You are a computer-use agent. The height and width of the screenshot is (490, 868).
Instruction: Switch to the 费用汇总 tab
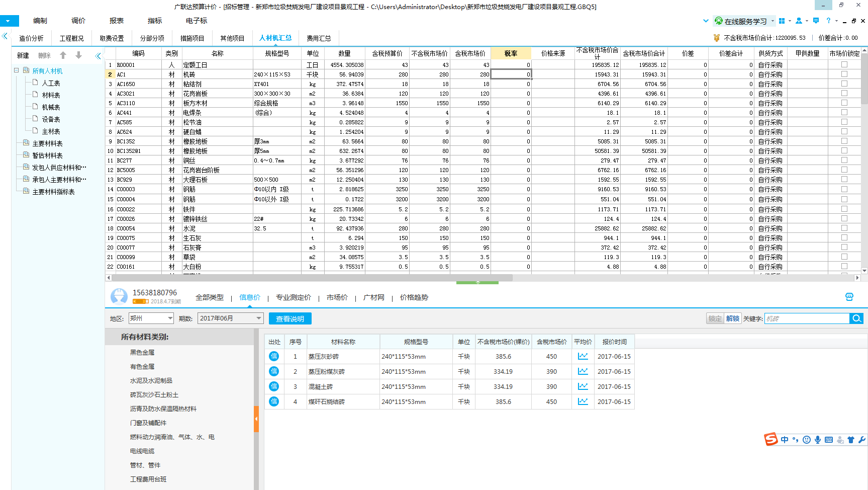coord(319,38)
